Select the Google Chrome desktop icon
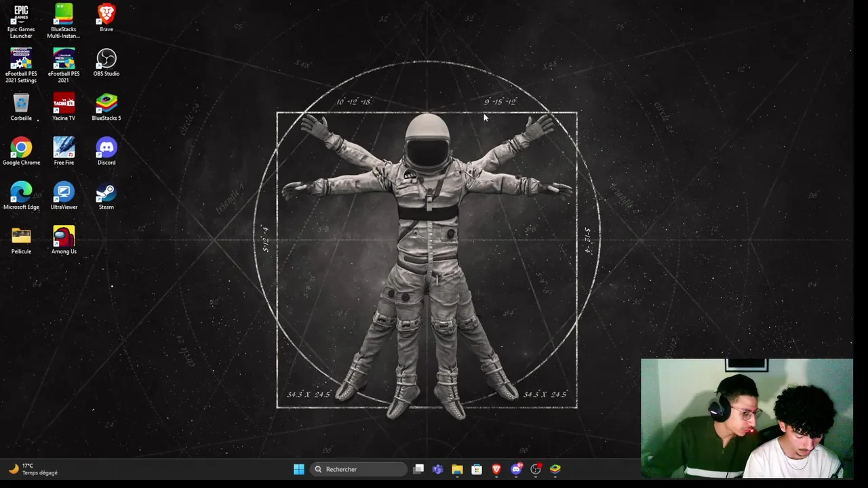The width and height of the screenshot is (868, 488). [21, 151]
